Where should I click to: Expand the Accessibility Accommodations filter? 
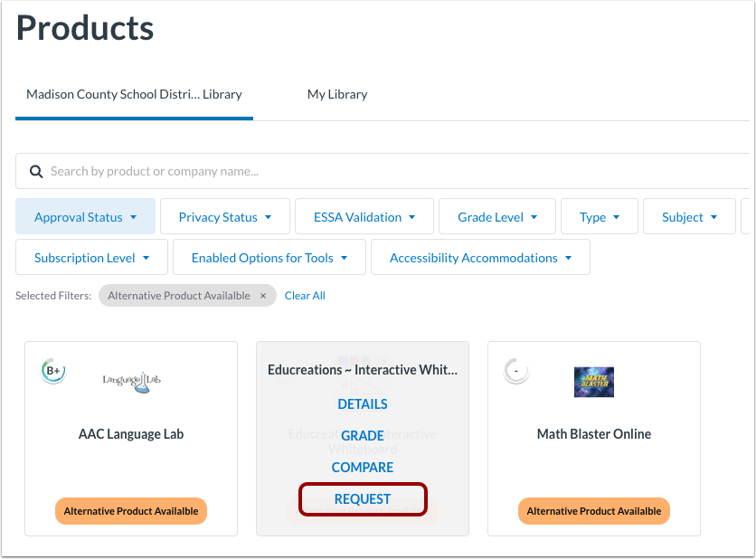480,258
